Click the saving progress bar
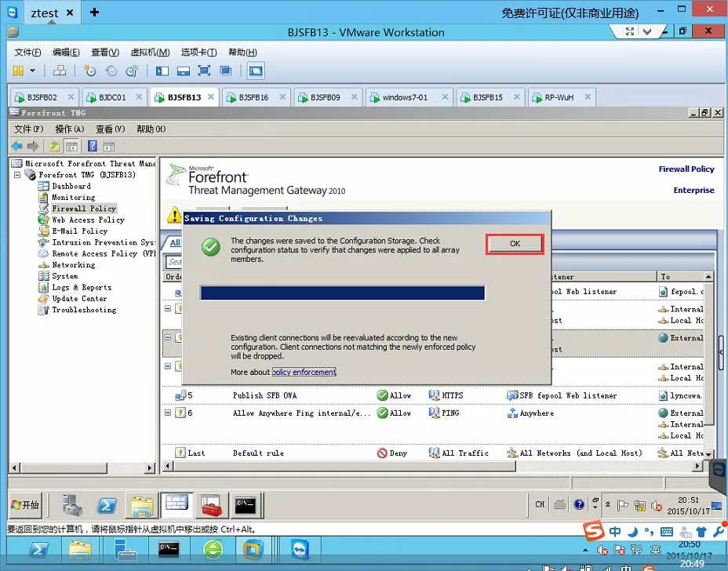The image size is (728, 571). pyautogui.click(x=343, y=293)
